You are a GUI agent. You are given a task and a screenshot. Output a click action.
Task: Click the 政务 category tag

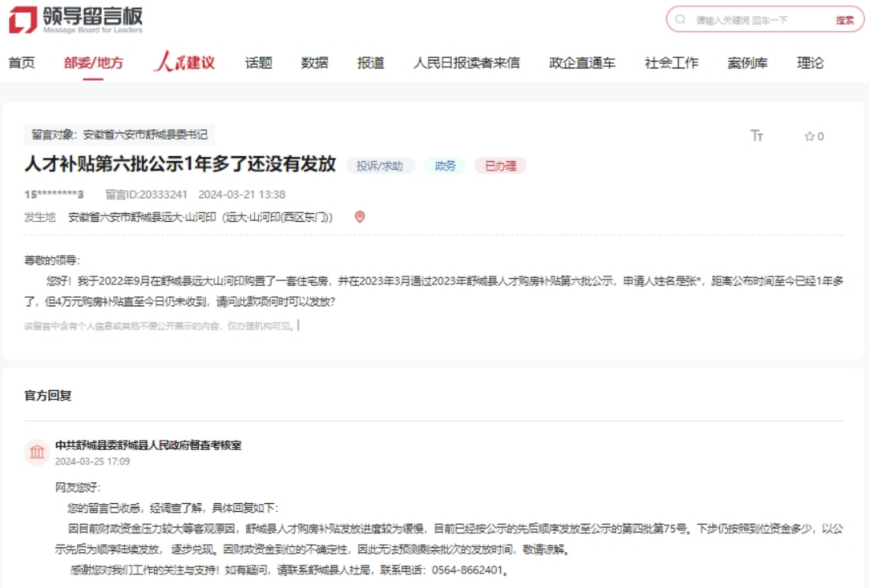coord(445,166)
